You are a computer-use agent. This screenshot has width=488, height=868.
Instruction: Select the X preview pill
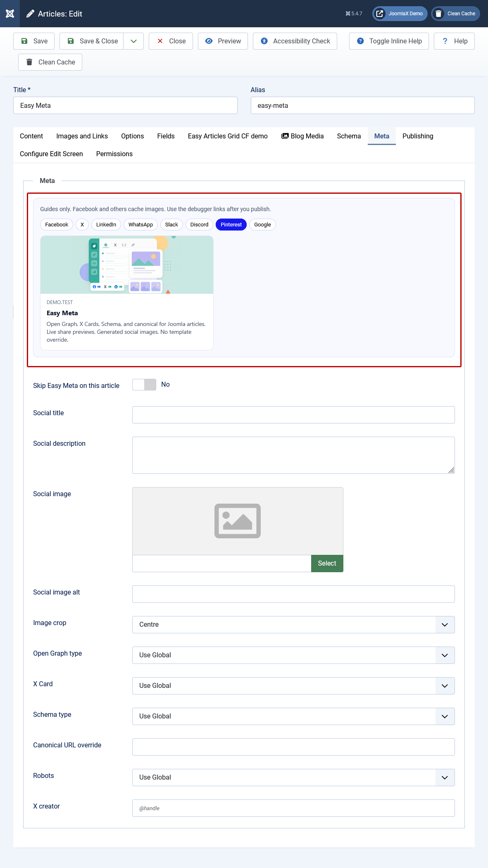(x=82, y=225)
